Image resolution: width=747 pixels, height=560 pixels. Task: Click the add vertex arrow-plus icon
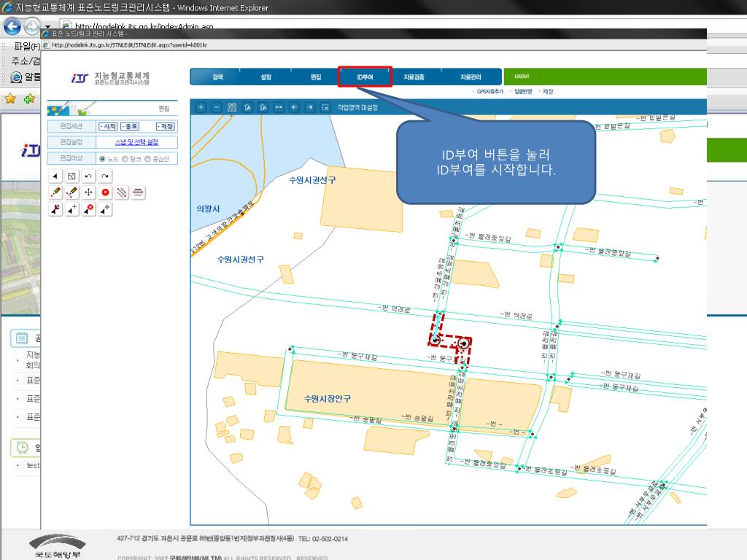point(71,209)
